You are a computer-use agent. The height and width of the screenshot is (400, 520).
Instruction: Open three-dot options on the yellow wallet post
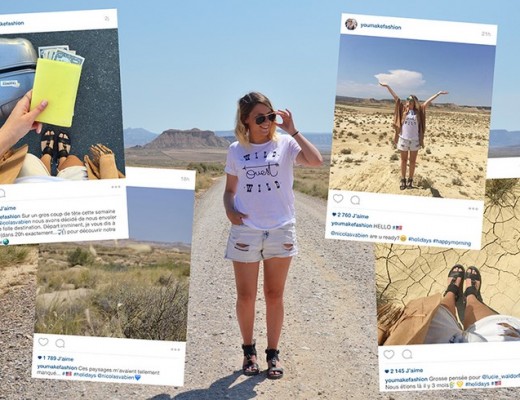pos(116,187)
